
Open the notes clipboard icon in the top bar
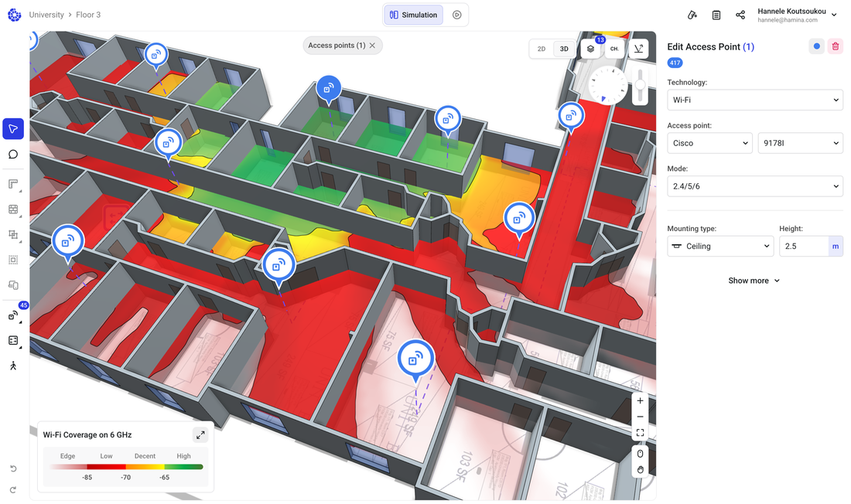[x=716, y=15]
